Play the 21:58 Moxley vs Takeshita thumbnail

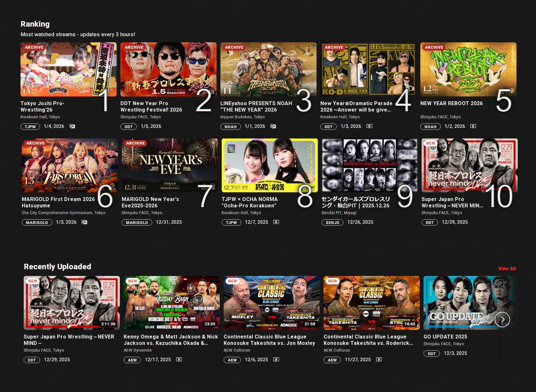coord(272,303)
